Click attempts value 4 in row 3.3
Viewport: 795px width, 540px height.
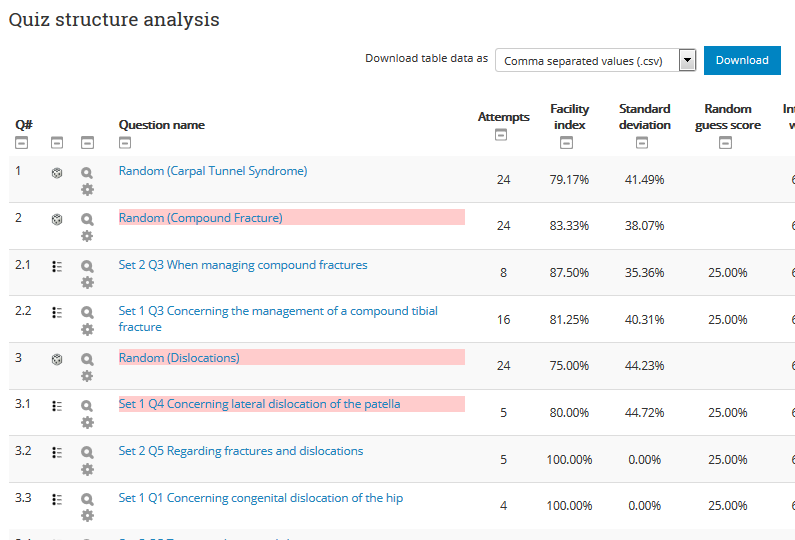pos(503,506)
